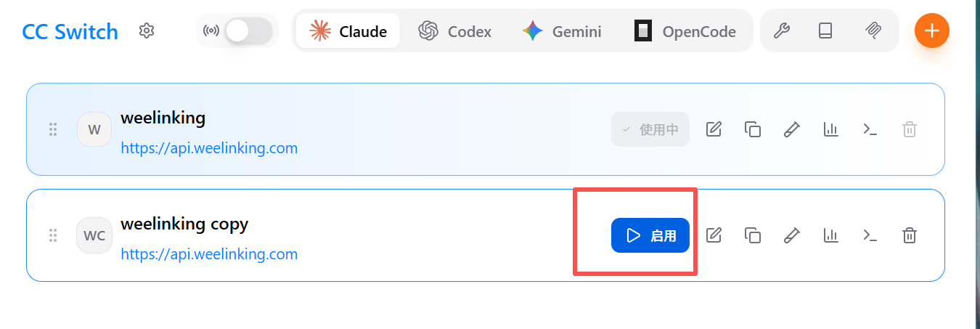
Task: Open the weelinking copy API URL link
Action: click(209, 254)
